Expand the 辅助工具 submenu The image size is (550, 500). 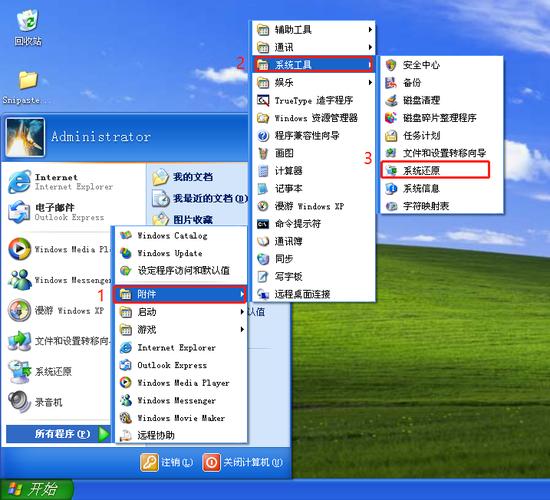tap(313, 30)
